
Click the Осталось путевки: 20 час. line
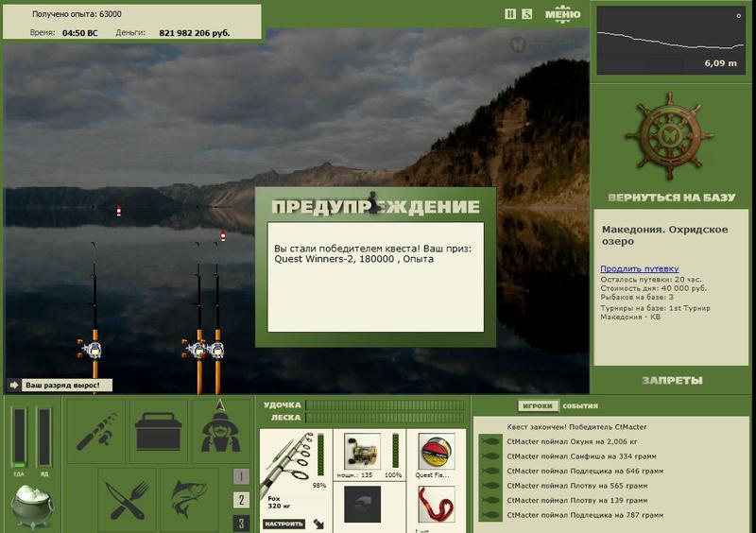[650, 280]
